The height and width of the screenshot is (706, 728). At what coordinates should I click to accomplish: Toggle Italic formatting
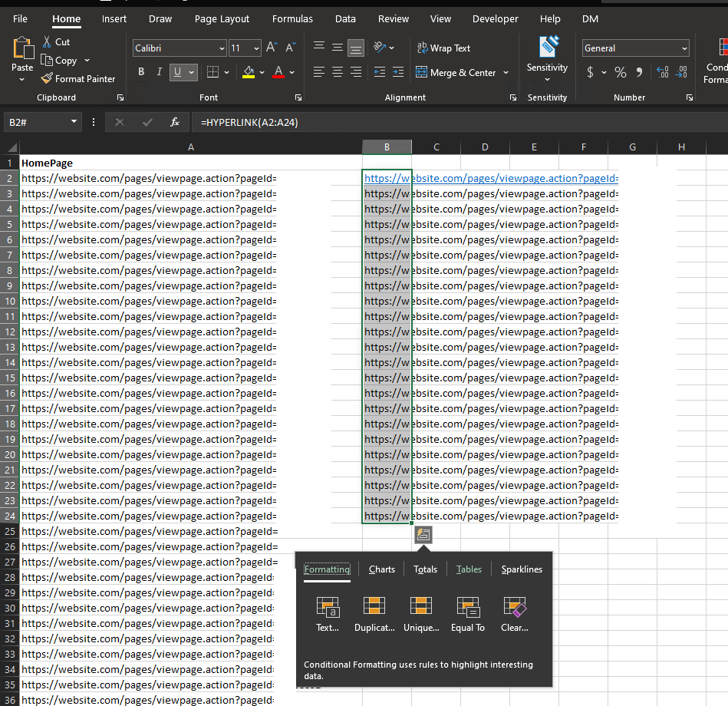coord(160,72)
